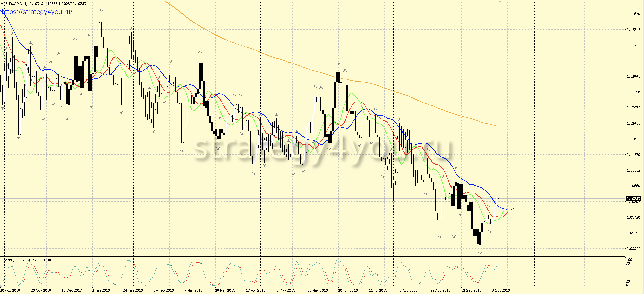Screen dimensions: 644x294
Task: Select the current price label 1.10293
Action: coord(633,199)
